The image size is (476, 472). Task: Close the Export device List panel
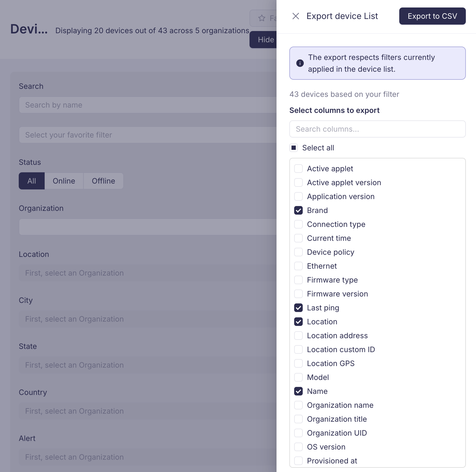click(x=296, y=16)
